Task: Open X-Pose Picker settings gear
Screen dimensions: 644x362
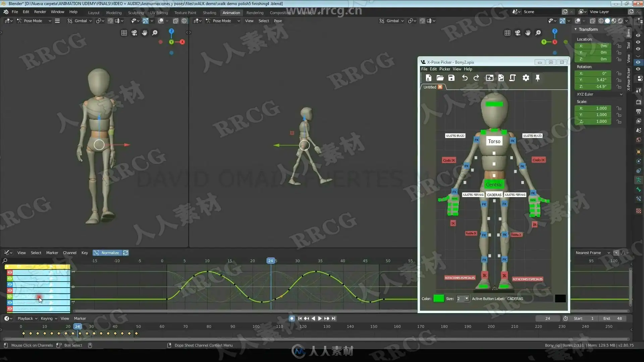Action: coord(526,78)
